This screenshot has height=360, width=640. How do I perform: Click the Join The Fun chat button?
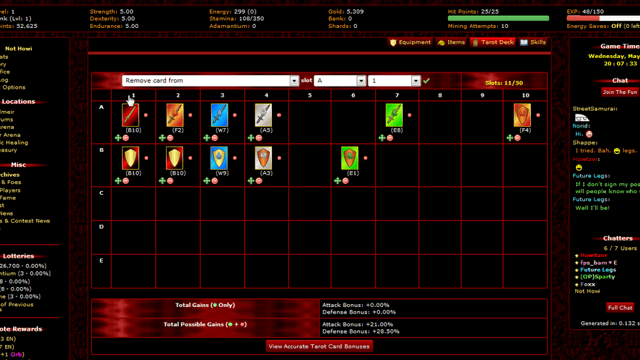click(620, 92)
